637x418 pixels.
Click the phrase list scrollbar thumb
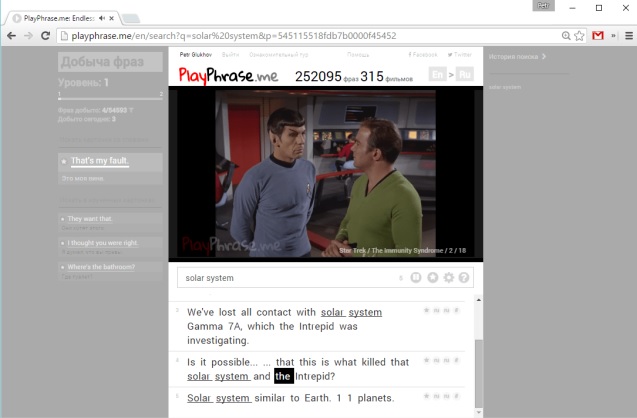coord(479,373)
